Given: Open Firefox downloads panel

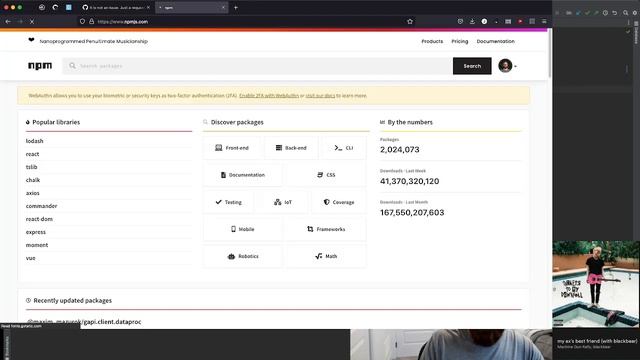Looking at the screenshot, I should pyautogui.click(x=472, y=22).
